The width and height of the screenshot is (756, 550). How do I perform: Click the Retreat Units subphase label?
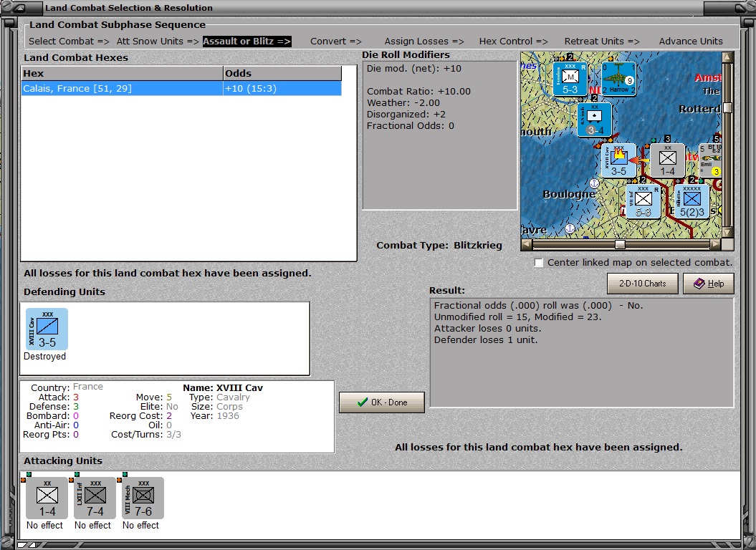pyautogui.click(x=602, y=42)
